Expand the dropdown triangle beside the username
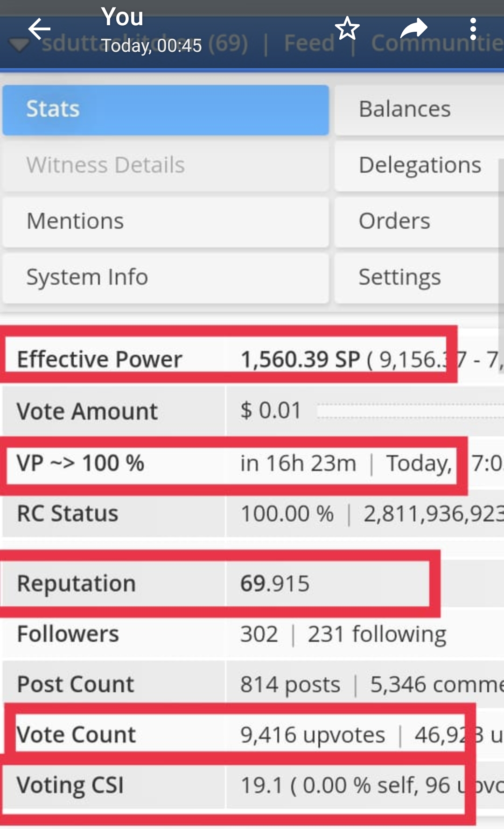504x829 pixels. pyautogui.click(x=19, y=45)
